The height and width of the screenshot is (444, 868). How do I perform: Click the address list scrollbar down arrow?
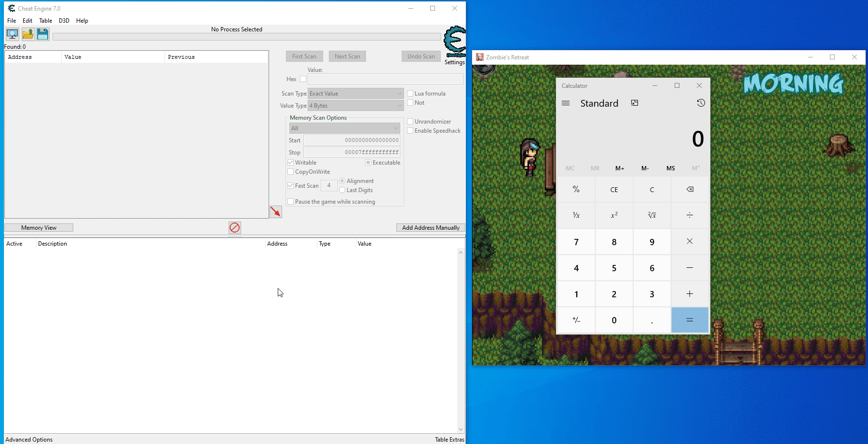[461, 430]
